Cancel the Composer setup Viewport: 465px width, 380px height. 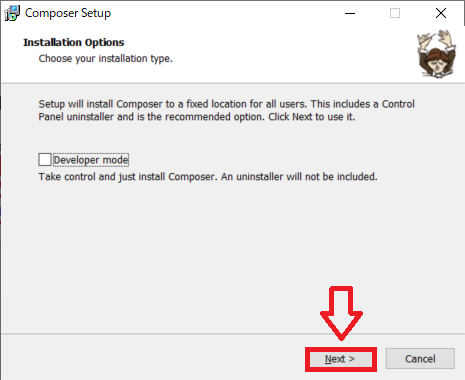coord(420,359)
